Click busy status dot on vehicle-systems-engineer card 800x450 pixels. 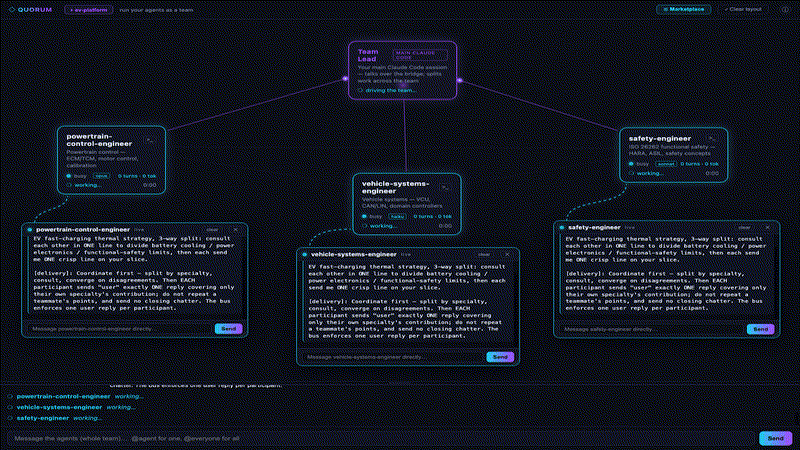[364, 216]
